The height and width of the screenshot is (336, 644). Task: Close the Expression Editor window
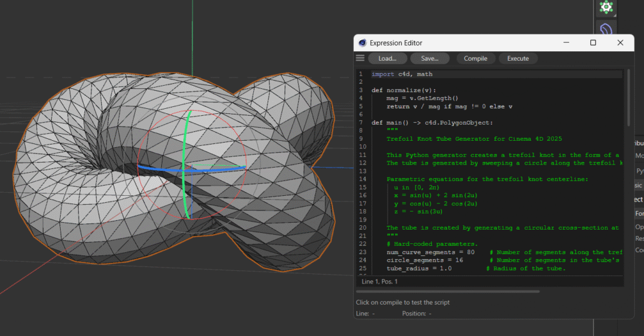coord(620,43)
